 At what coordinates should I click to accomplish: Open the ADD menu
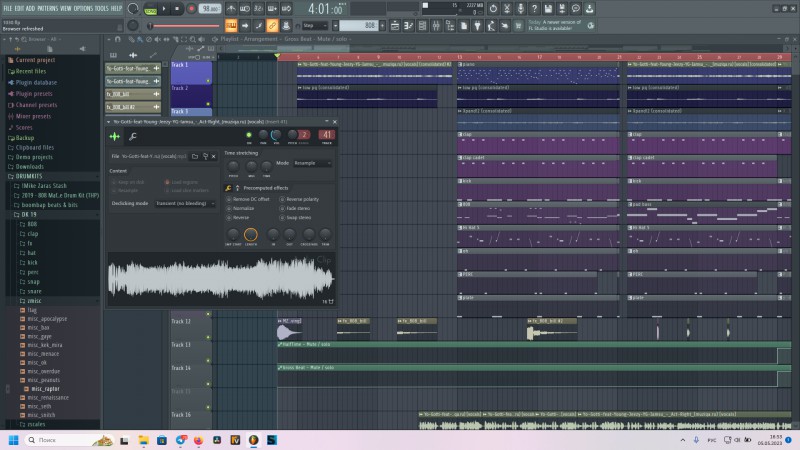click(31, 8)
